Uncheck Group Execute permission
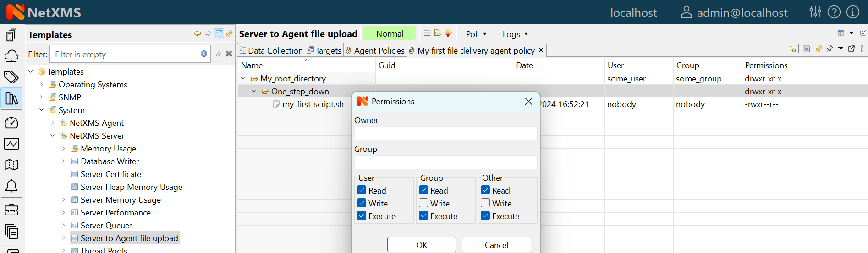The image size is (868, 253). pyautogui.click(x=423, y=215)
